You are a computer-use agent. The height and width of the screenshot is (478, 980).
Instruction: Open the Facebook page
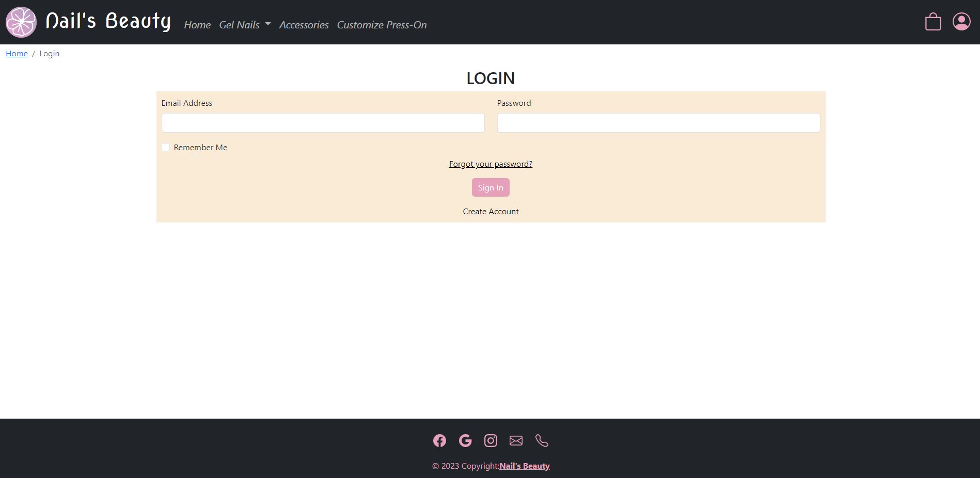tap(439, 440)
